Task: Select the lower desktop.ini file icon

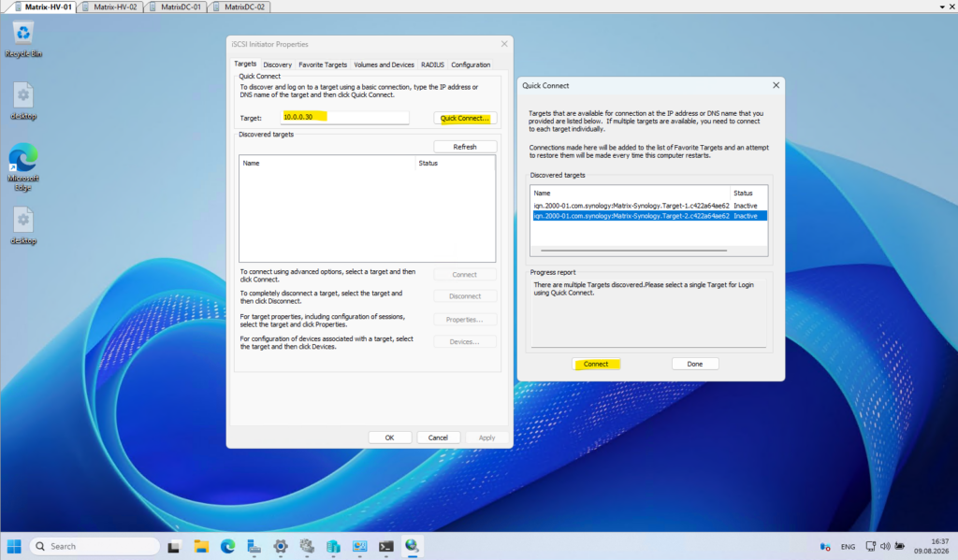Action: click(x=23, y=226)
